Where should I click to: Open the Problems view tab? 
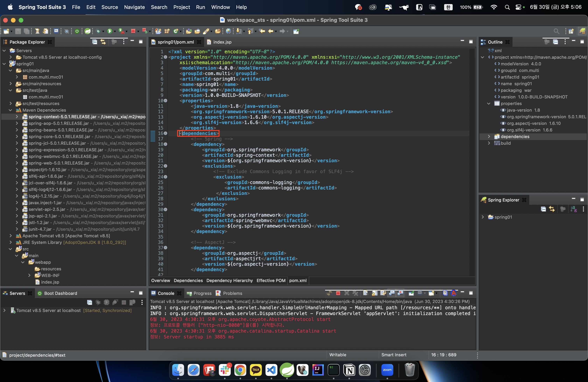point(232,293)
